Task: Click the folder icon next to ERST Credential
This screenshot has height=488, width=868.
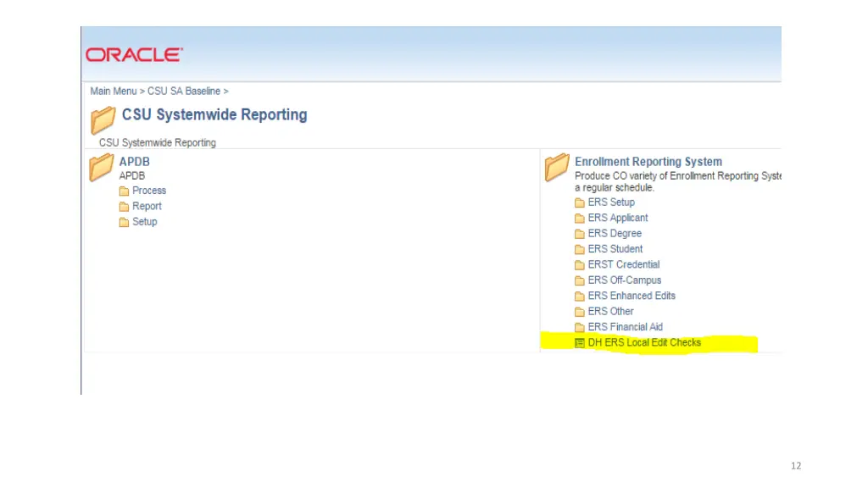Action: coord(580,264)
